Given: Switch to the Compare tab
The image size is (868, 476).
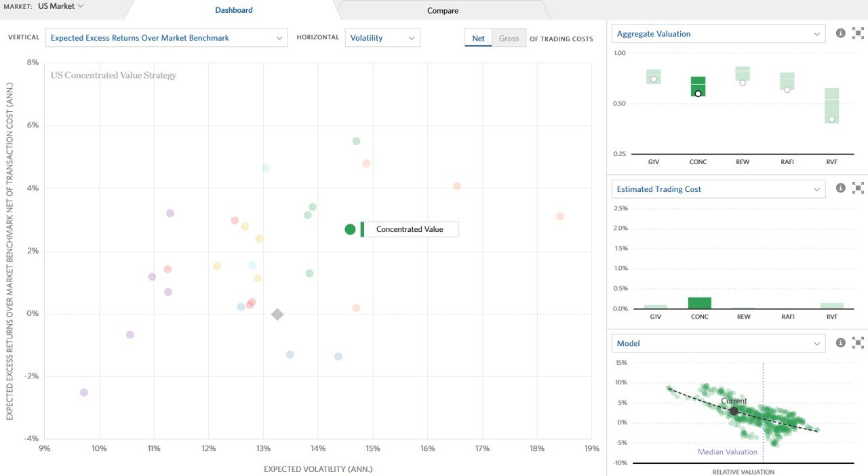Looking at the screenshot, I should coord(443,10).
